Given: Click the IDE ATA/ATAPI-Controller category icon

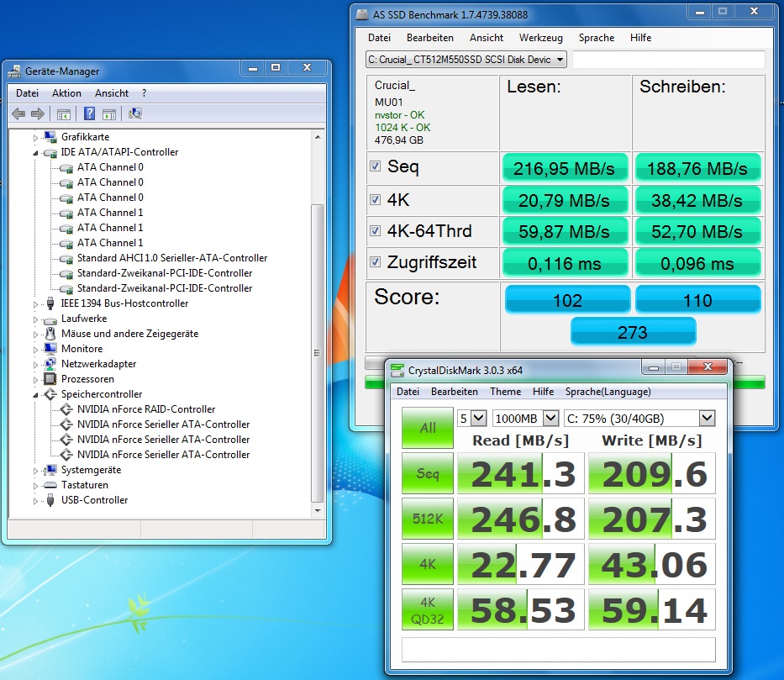Looking at the screenshot, I should click(50, 152).
